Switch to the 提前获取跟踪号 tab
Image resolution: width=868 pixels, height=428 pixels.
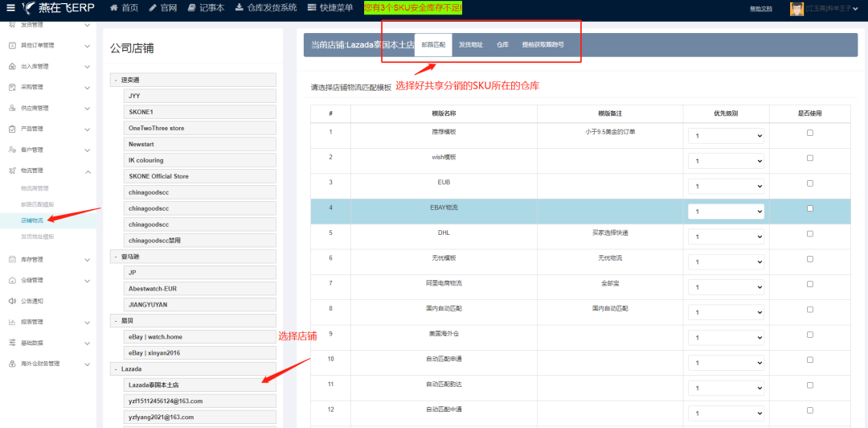543,45
